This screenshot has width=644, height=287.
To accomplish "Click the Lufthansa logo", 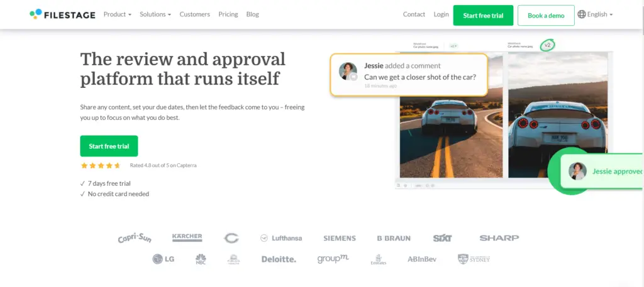I will (281, 238).
